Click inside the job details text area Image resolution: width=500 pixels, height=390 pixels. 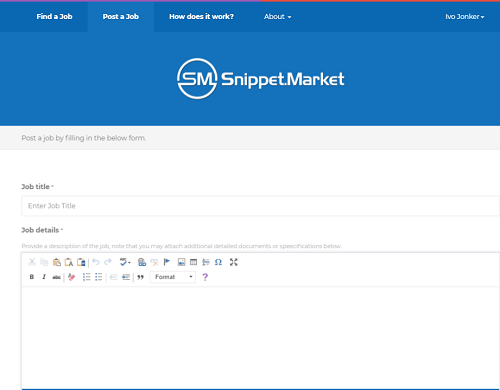(x=260, y=337)
